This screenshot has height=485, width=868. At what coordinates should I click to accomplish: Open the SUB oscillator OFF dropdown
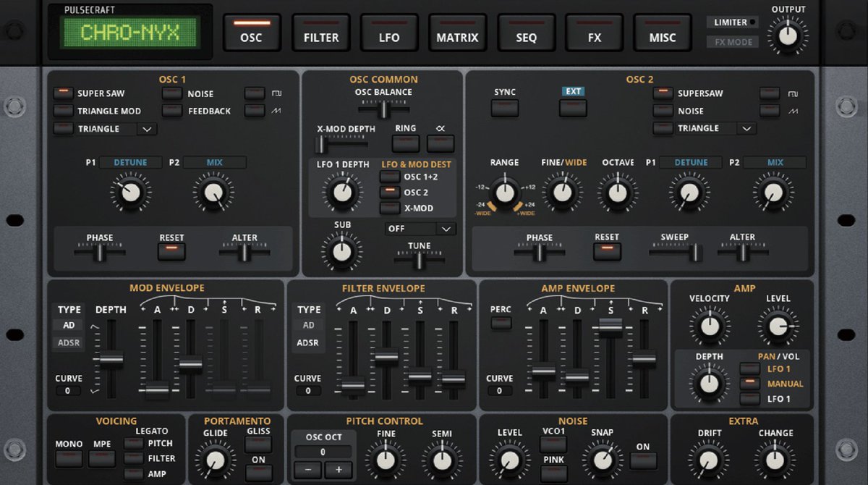pos(420,228)
